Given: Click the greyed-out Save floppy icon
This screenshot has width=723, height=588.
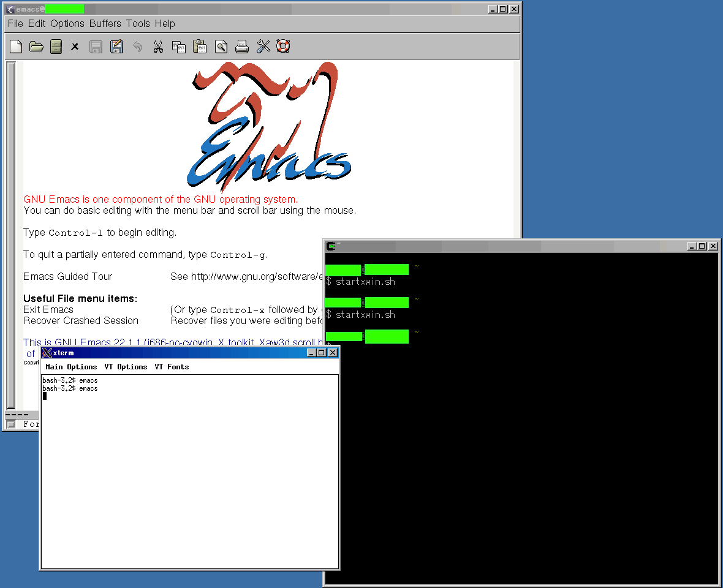Looking at the screenshot, I should [x=96, y=47].
